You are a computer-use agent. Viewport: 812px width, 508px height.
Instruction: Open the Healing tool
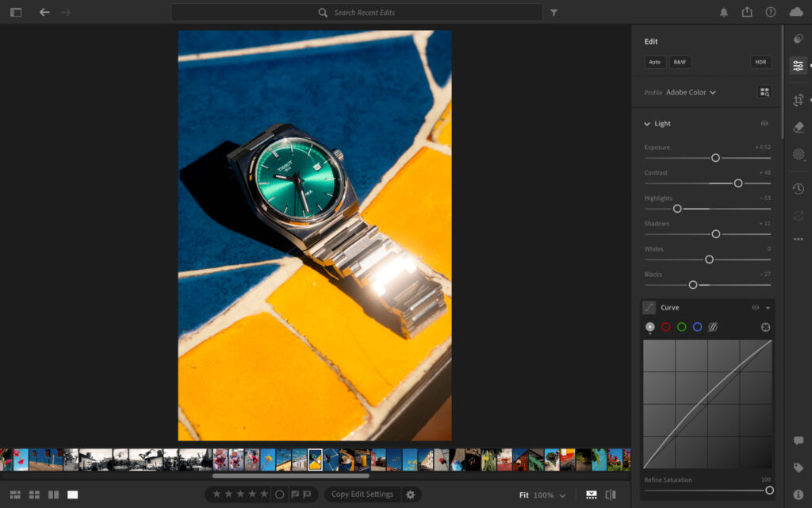tap(798, 125)
